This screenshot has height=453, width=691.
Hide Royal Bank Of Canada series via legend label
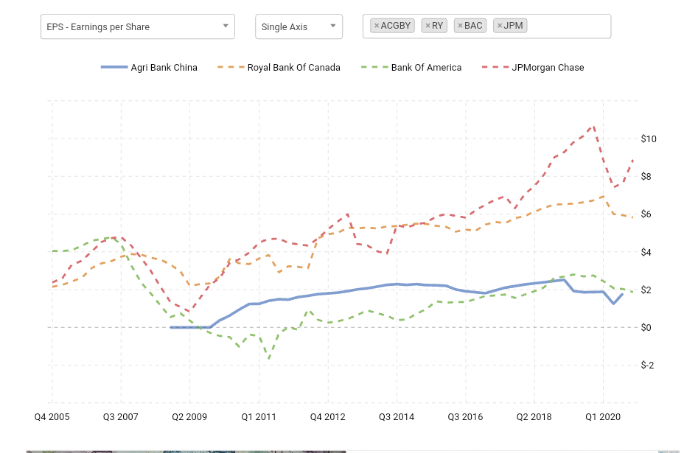tap(294, 68)
